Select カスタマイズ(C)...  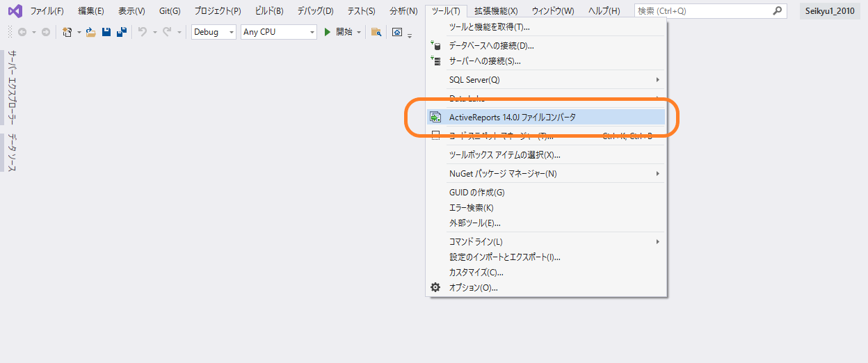(546, 273)
